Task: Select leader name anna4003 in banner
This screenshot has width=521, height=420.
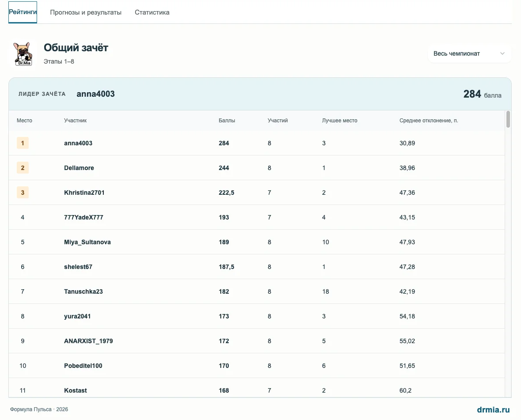Action: point(96,94)
